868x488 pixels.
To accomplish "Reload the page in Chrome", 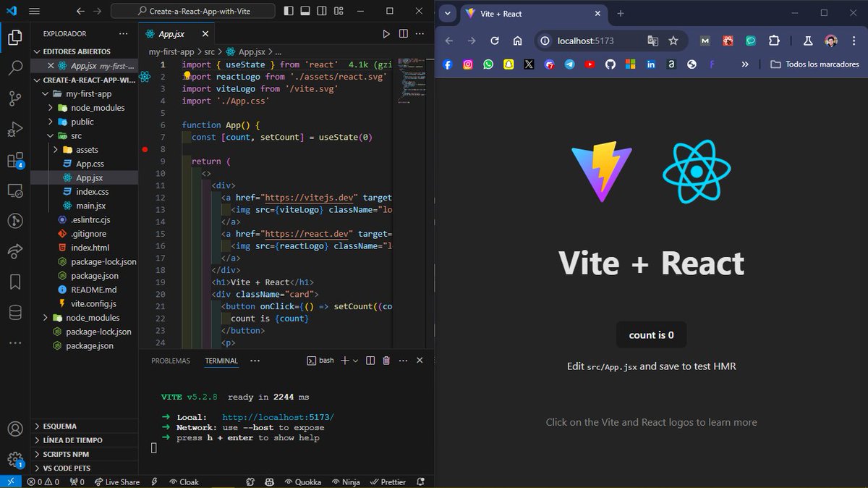I will pyautogui.click(x=495, y=41).
